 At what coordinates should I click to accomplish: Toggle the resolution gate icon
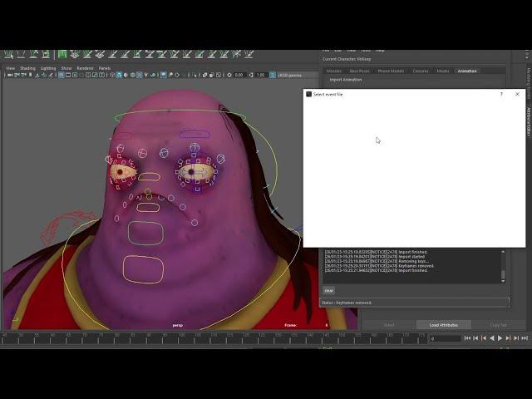click(x=75, y=75)
